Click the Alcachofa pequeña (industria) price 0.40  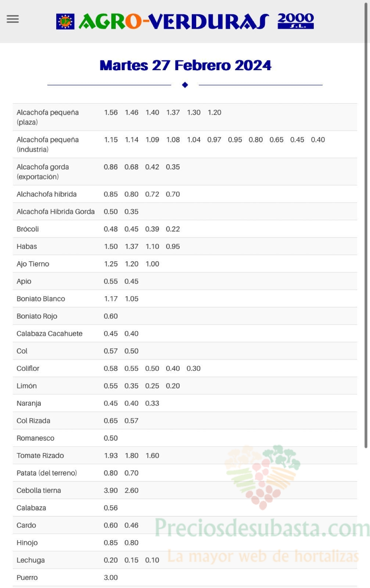click(318, 140)
